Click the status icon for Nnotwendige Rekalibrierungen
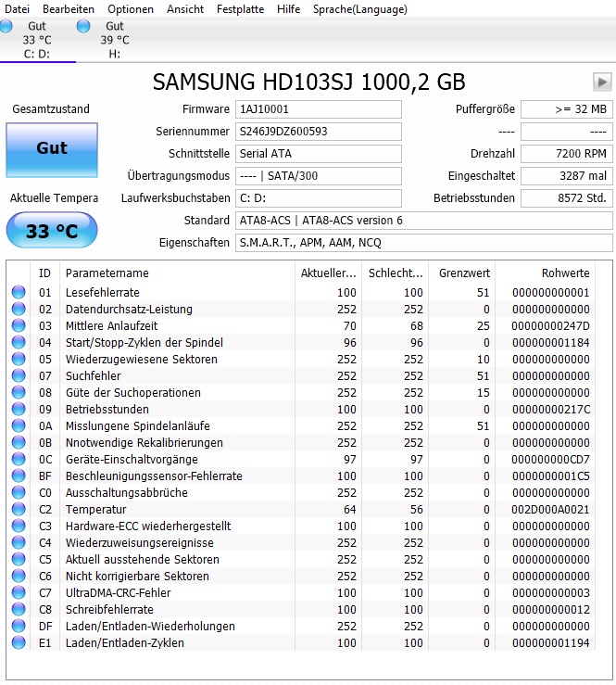The height and width of the screenshot is (685, 616). (19, 442)
